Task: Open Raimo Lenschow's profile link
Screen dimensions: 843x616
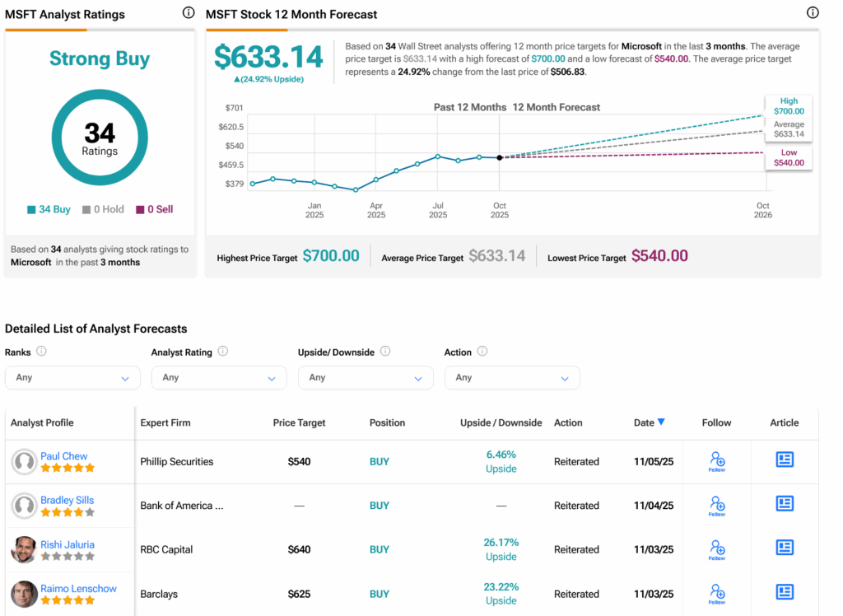Action: [78, 588]
